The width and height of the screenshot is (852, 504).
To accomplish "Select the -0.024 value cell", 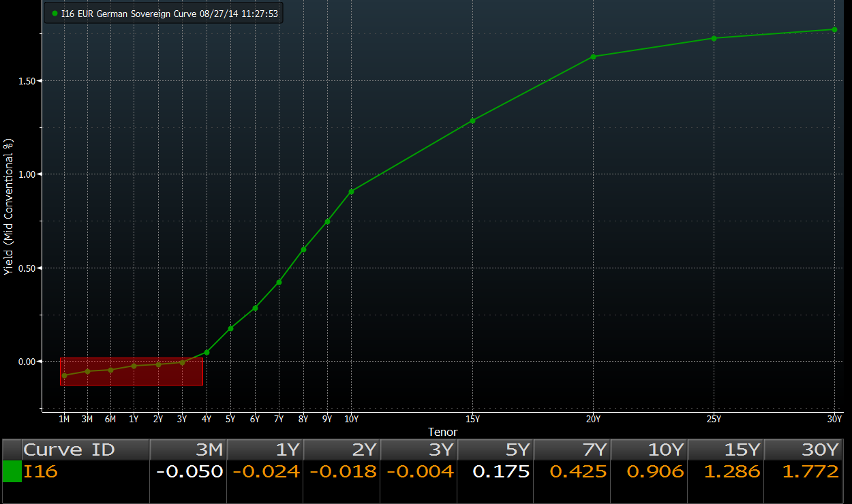I will (264, 471).
